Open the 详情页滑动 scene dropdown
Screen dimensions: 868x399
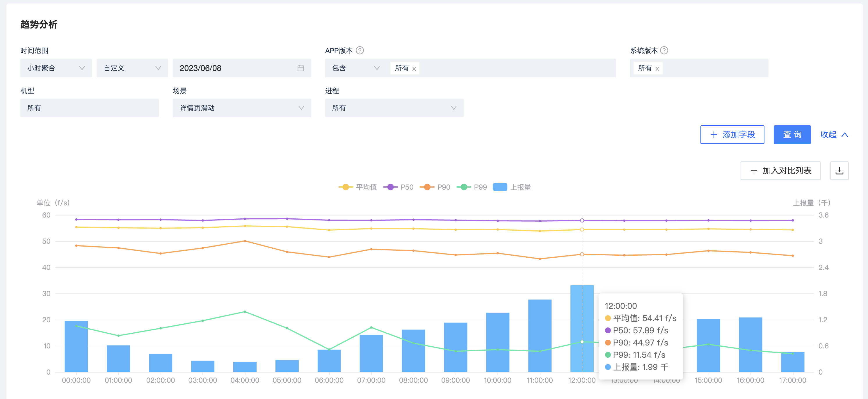click(x=242, y=108)
